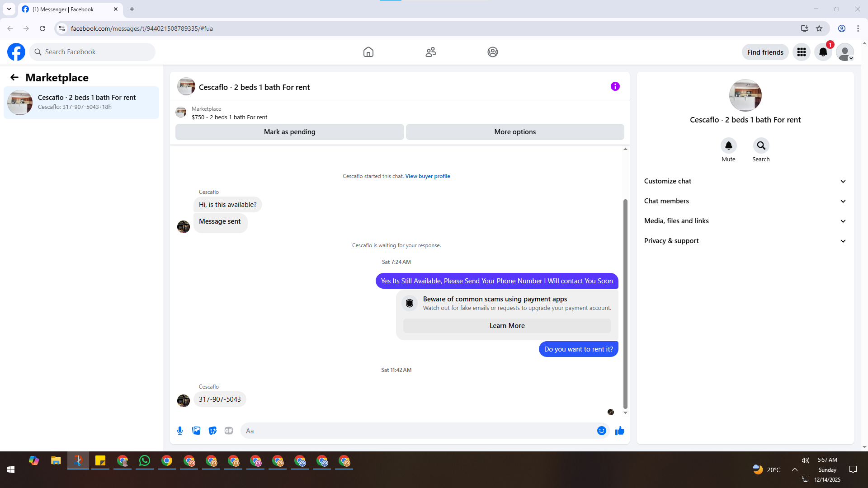Expand Privacy & support section
The image size is (868, 488).
(745, 241)
